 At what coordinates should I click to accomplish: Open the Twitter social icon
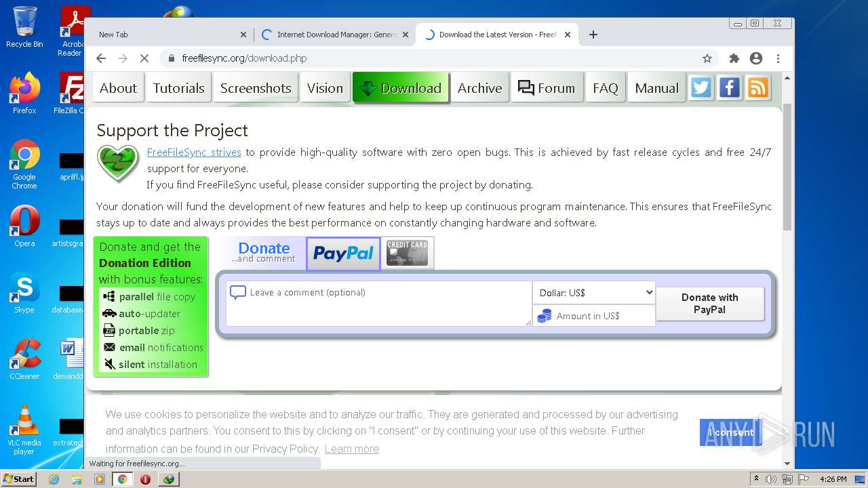701,88
